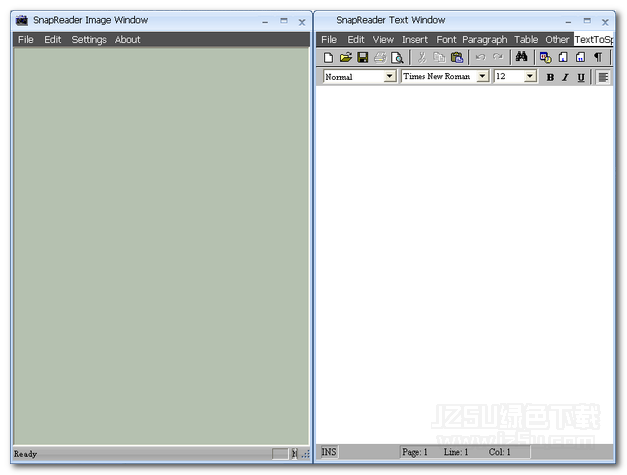Select the align left toolbar button
This screenshot has width=627, height=475.
click(603, 77)
